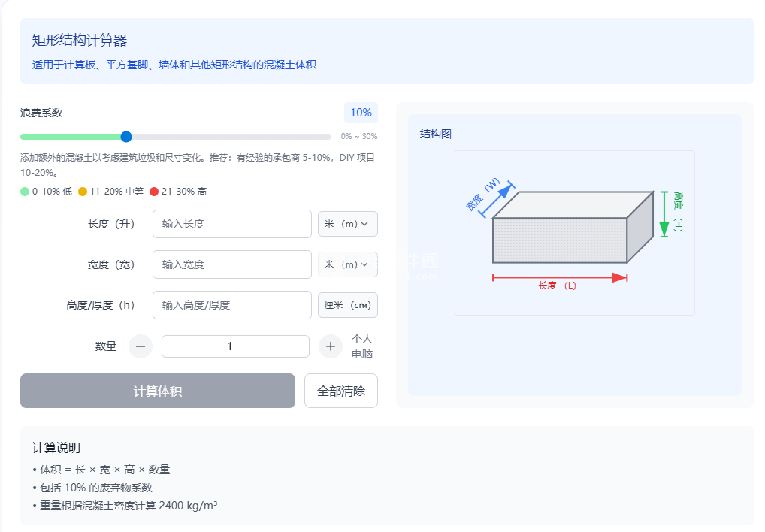Click the blue width (W) arrow in diagram
The width and height of the screenshot is (765, 532).
pyautogui.click(x=497, y=199)
